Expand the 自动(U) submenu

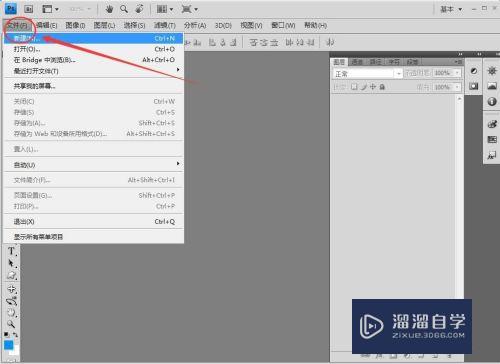94,165
